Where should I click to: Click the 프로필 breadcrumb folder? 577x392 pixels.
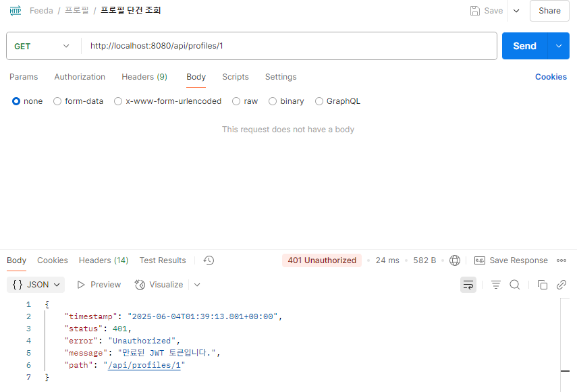[77, 11]
